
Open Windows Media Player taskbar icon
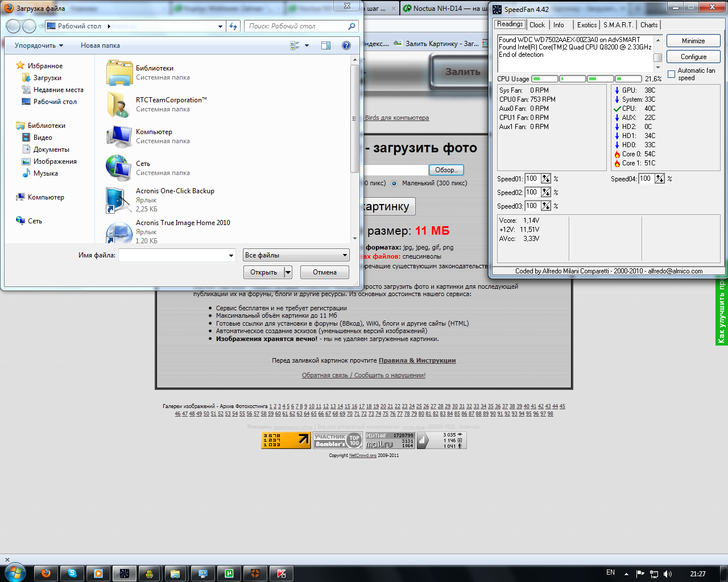[98, 573]
